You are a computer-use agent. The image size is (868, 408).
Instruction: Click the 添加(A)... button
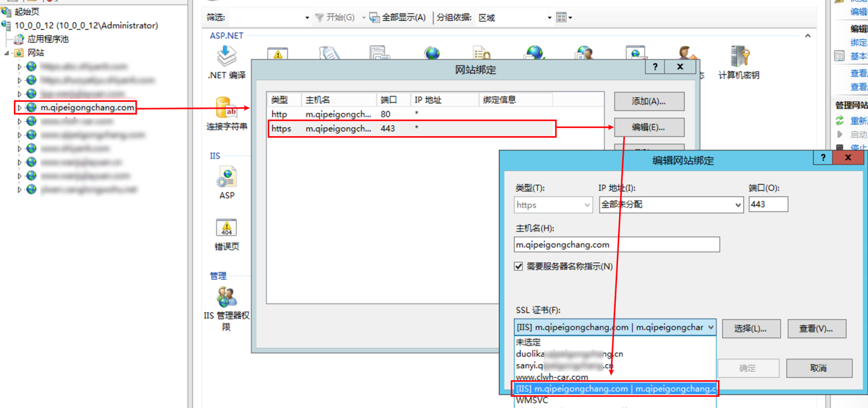649,101
